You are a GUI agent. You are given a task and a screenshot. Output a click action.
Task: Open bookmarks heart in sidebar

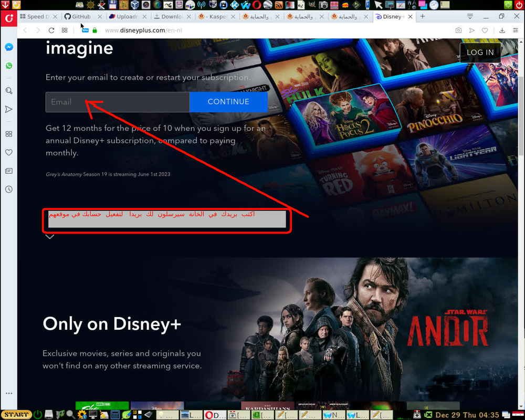(x=9, y=152)
